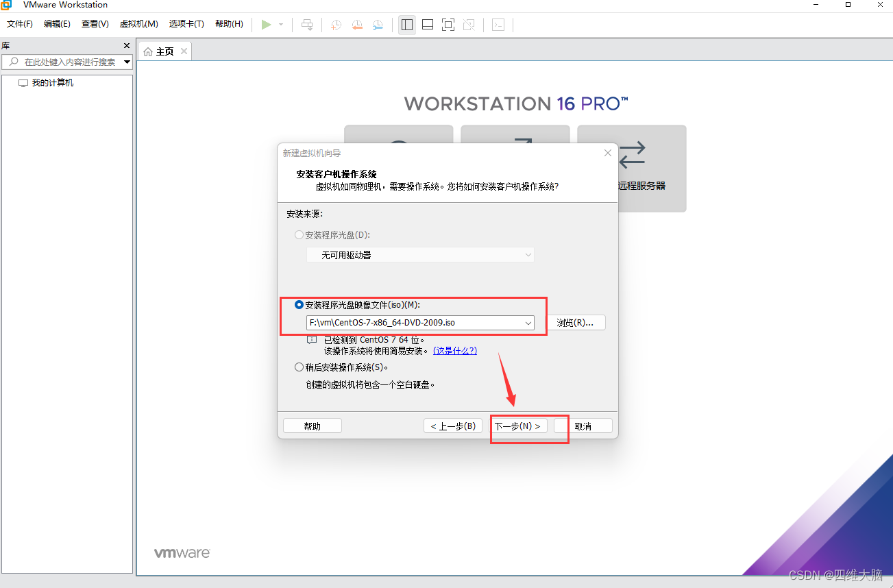Open the 查看(V) menu
The image size is (893, 588).
95,24
